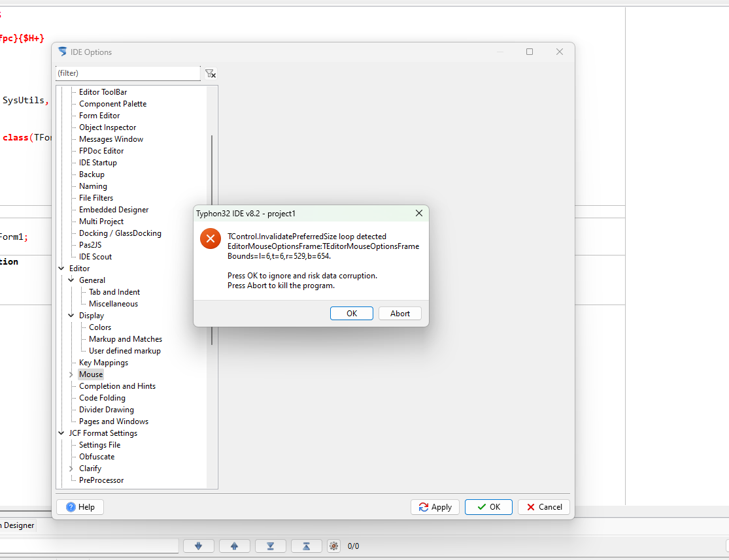Select Miscellaneous editor options

114,303
